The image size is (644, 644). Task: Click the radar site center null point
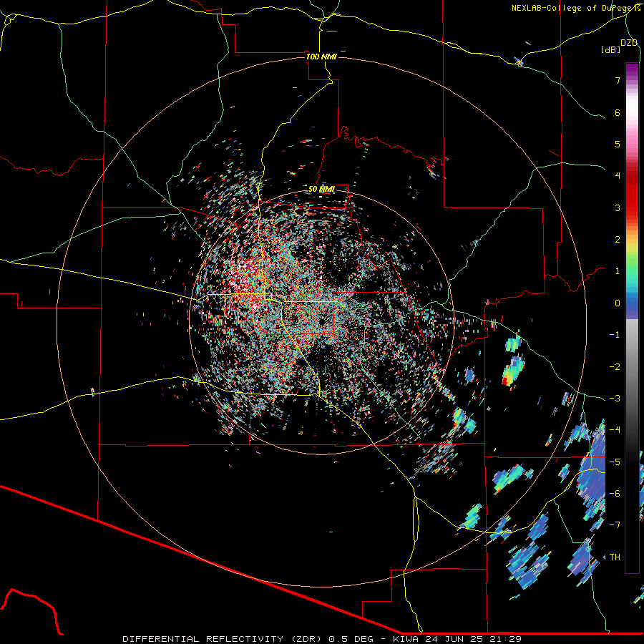pos(321,322)
